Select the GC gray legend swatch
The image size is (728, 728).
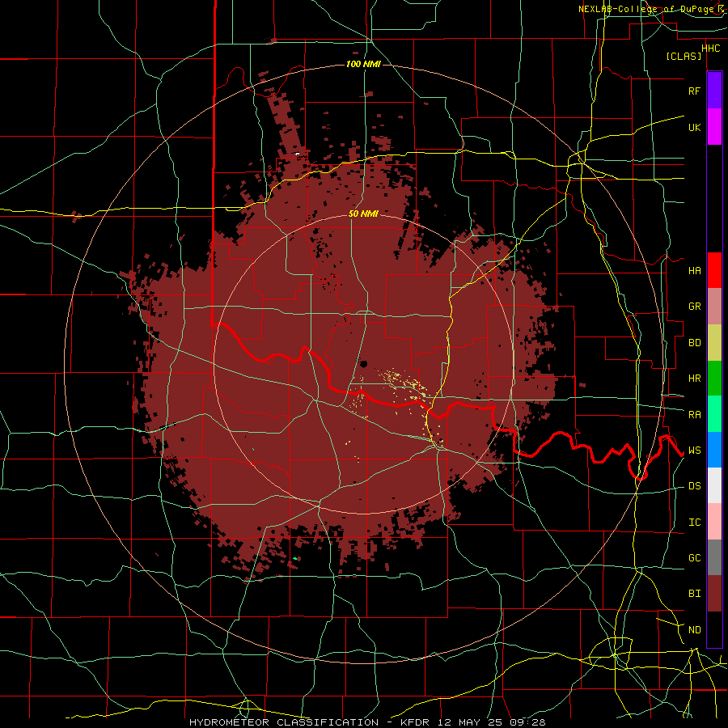tap(714, 557)
